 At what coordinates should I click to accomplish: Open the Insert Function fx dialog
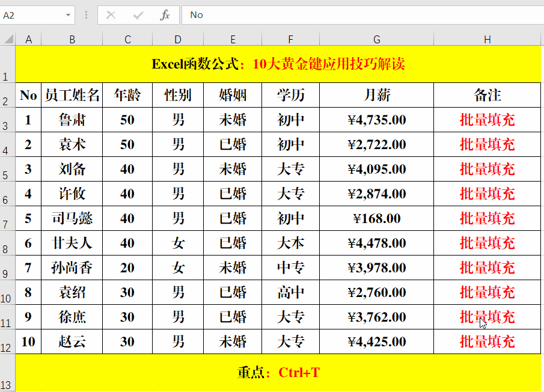165,15
